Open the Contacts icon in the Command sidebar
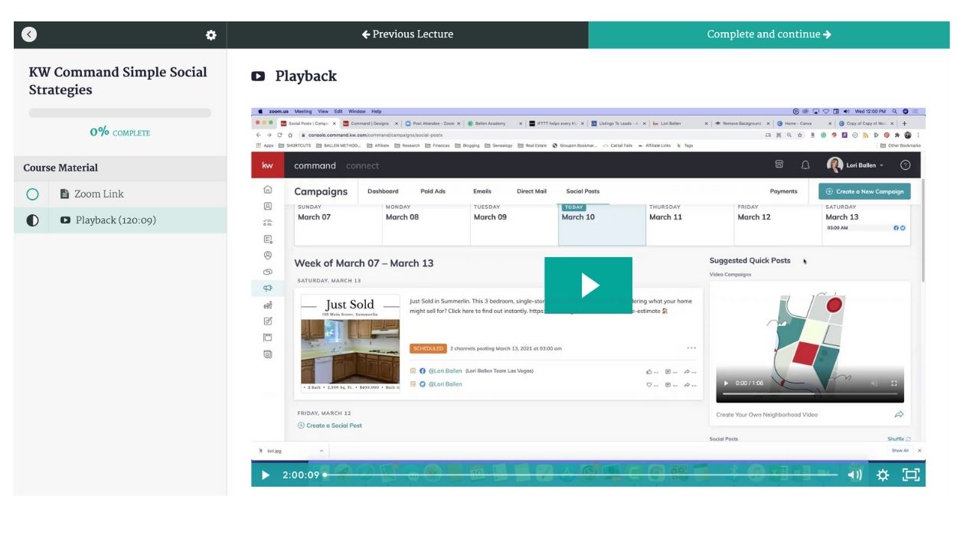The height and width of the screenshot is (551, 980). tap(267, 206)
